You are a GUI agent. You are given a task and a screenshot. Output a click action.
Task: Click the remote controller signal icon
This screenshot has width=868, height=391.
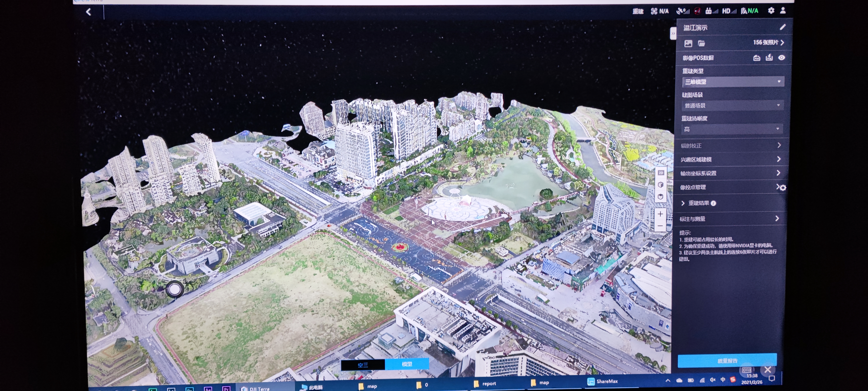click(712, 11)
